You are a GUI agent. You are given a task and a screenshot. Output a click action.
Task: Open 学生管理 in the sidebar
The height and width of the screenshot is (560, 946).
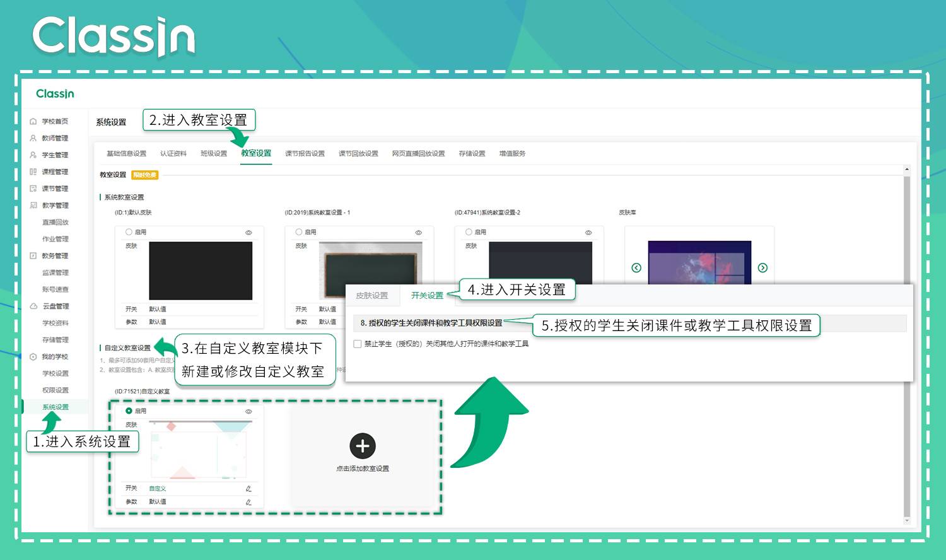click(55, 155)
